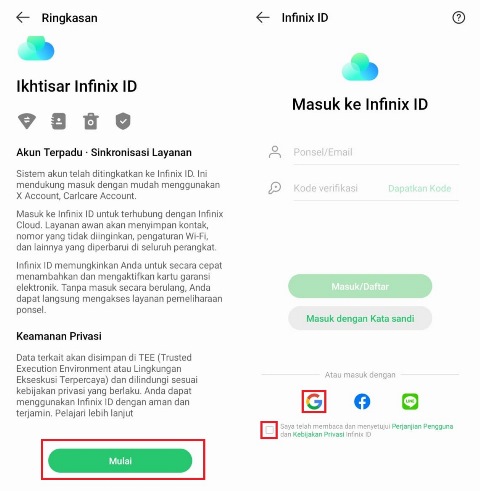Tap the trash bin feature icon
The image size is (480, 491).
coord(91,121)
